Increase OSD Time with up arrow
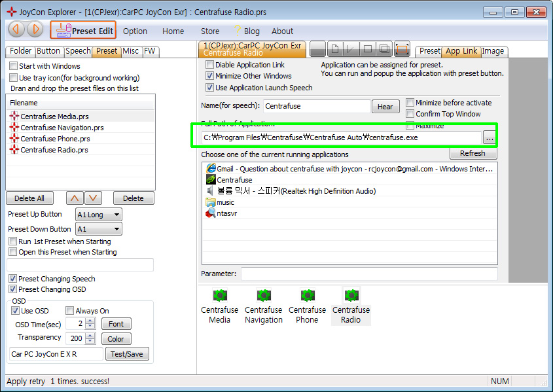This screenshot has height=392, width=553. [90, 321]
